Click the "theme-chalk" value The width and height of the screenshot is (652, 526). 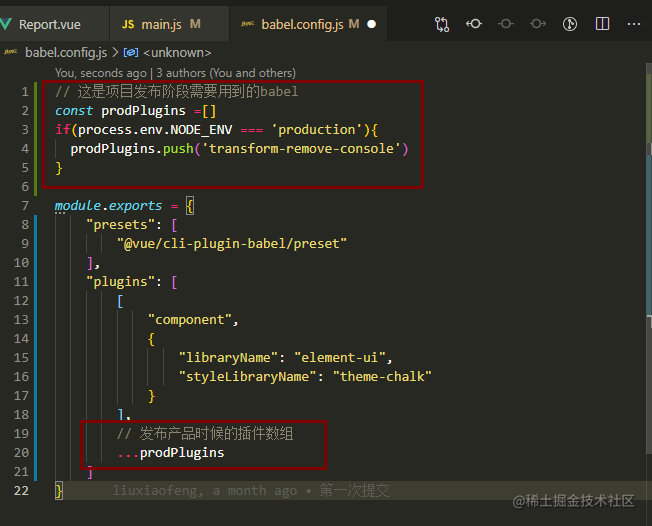pos(382,376)
